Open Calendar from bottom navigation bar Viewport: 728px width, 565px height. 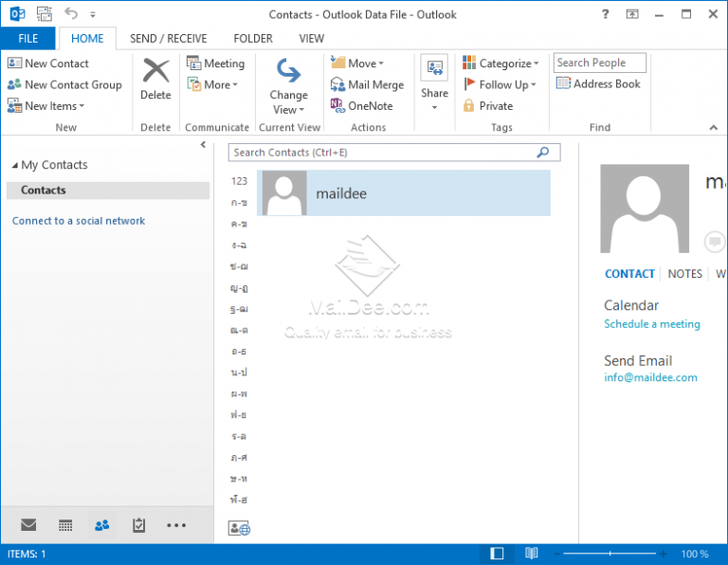pyautogui.click(x=65, y=525)
